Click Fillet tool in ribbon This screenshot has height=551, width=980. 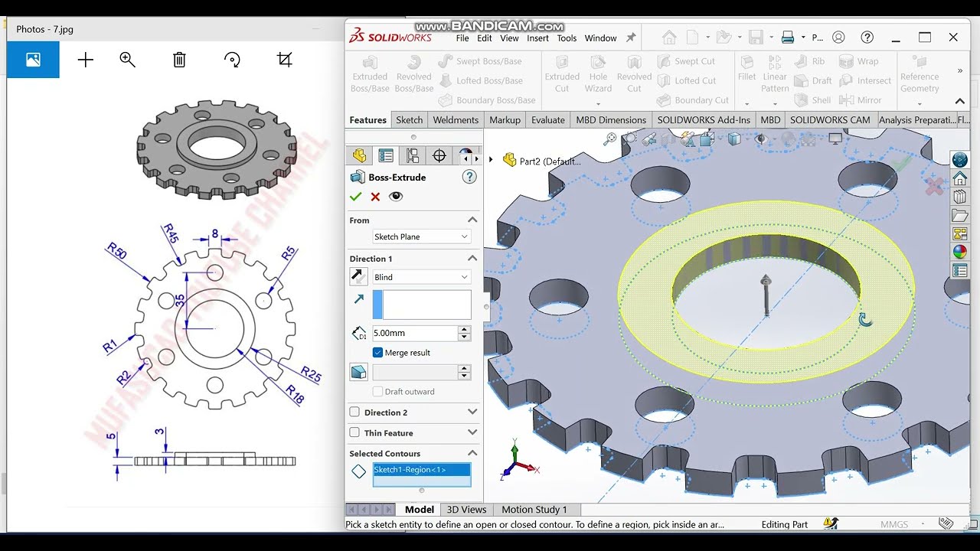point(747,67)
